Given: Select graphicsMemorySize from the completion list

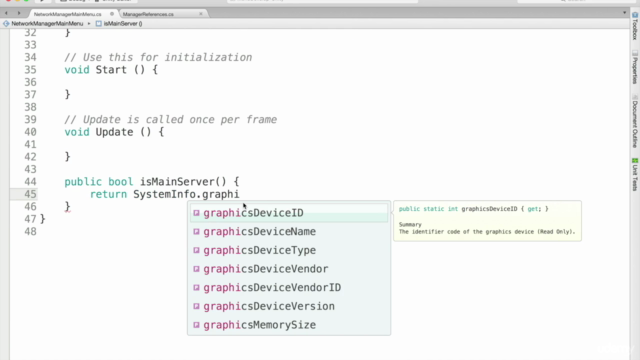Looking at the screenshot, I should [289, 325].
